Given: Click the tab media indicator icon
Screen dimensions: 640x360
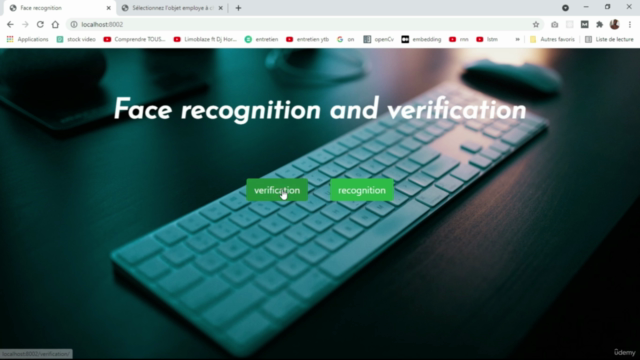Looking at the screenshot, I should (x=565, y=8).
